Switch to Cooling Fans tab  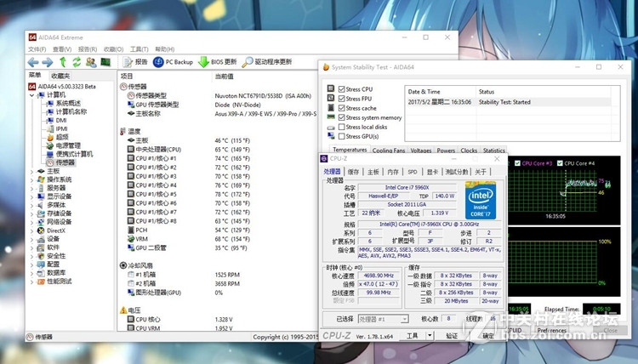389,151
